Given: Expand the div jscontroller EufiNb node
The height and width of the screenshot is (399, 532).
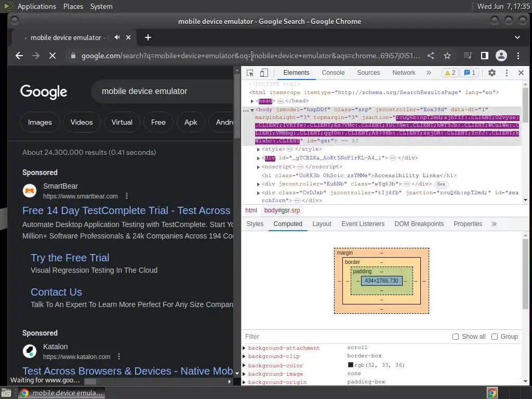Looking at the screenshot, I should pos(258,184).
